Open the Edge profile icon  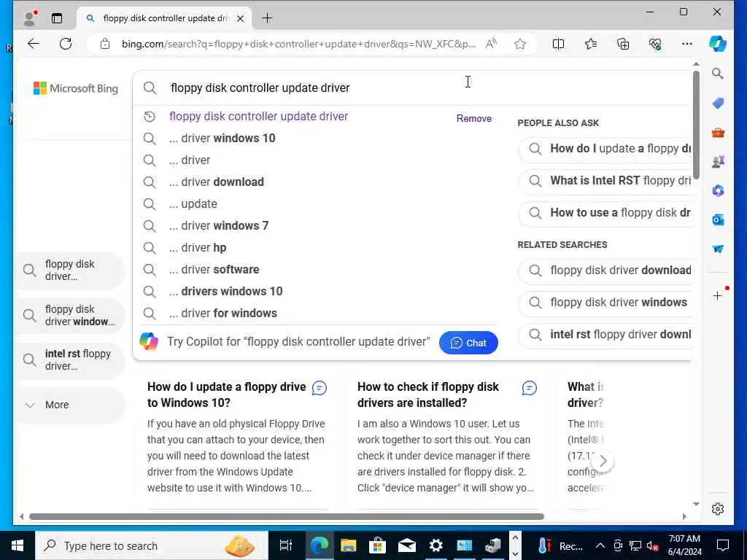[30, 18]
